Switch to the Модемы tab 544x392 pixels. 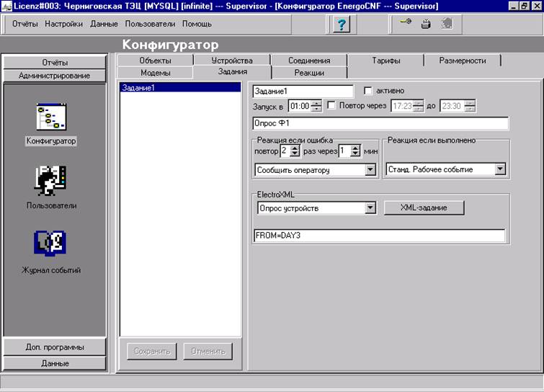click(156, 73)
